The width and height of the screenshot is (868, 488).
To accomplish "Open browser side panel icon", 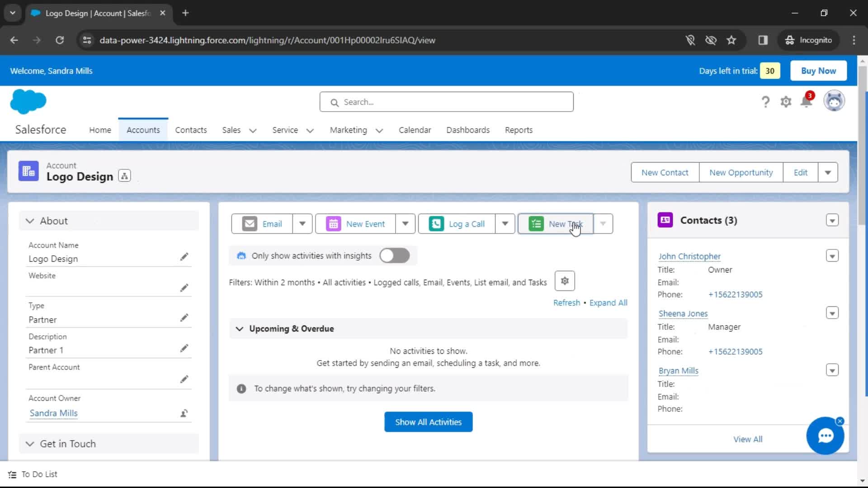I will pos(763,40).
